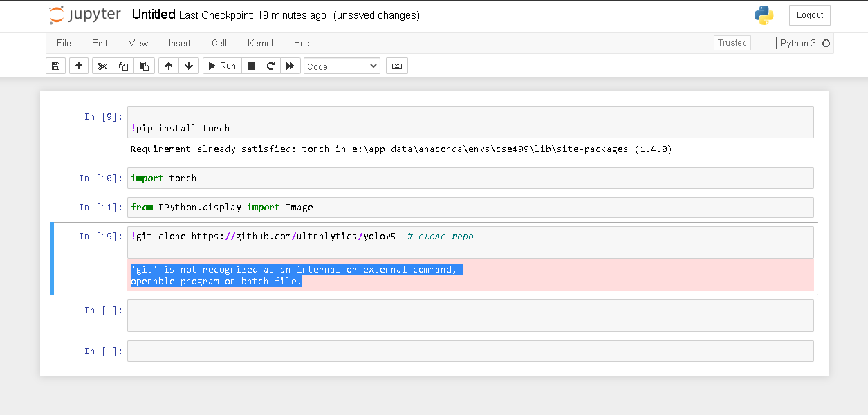Insert a new cell below with the plus icon
This screenshot has width=868, height=415.
(78, 66)
